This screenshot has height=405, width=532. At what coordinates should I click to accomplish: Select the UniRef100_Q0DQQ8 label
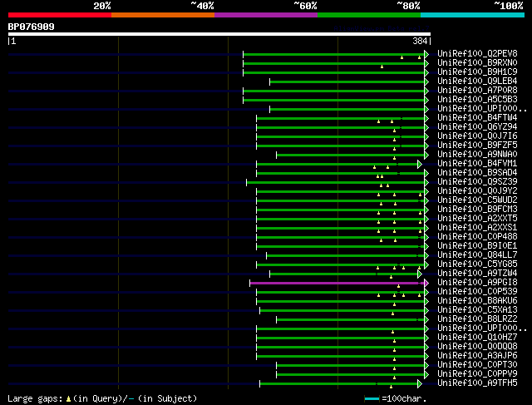[x=477, y=347]
